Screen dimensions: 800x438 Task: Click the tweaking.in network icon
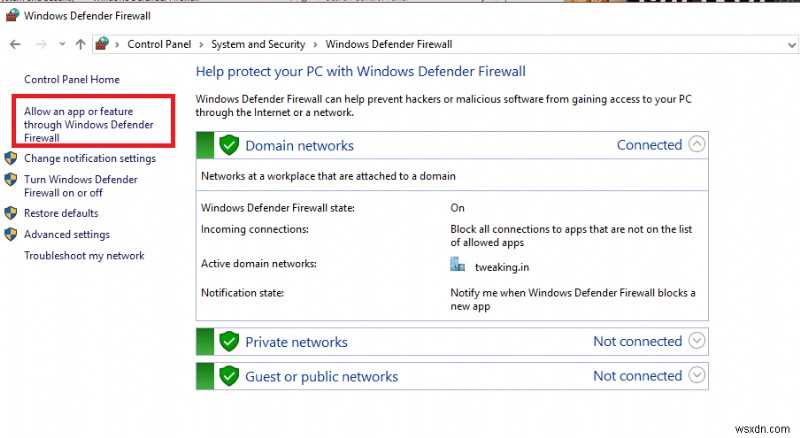tap(457, 264)
